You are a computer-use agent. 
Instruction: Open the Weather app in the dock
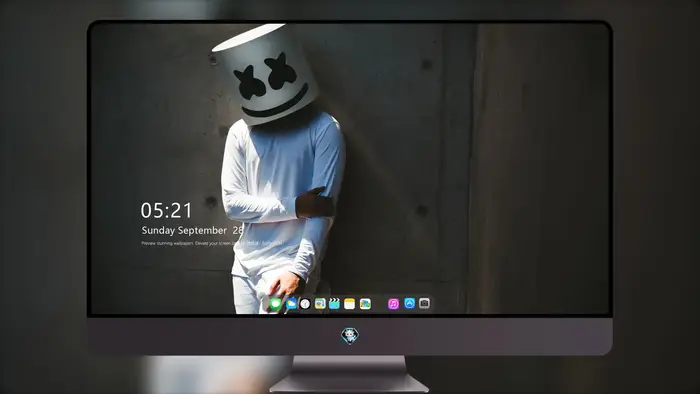click(x=291, y=304)
